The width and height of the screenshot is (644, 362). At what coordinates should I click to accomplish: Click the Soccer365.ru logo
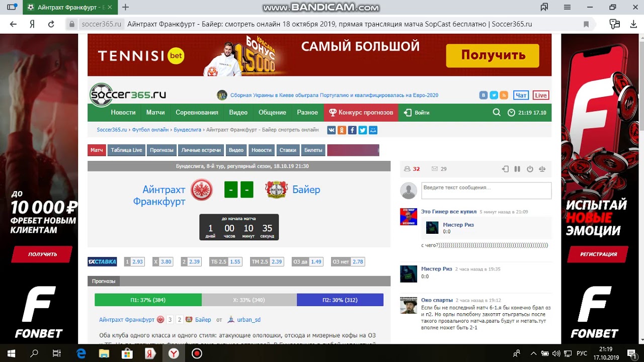point(128,95)
